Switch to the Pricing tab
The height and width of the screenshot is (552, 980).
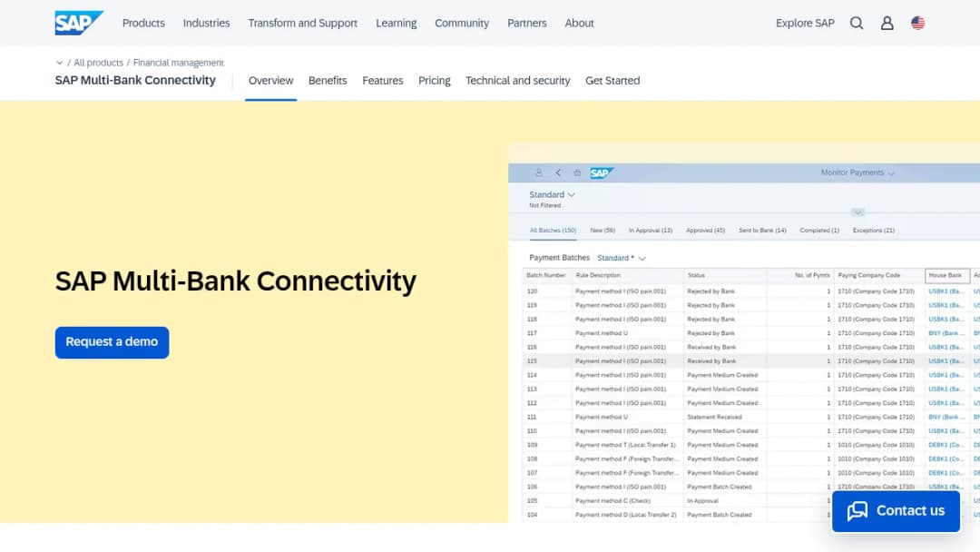(435, 81)
